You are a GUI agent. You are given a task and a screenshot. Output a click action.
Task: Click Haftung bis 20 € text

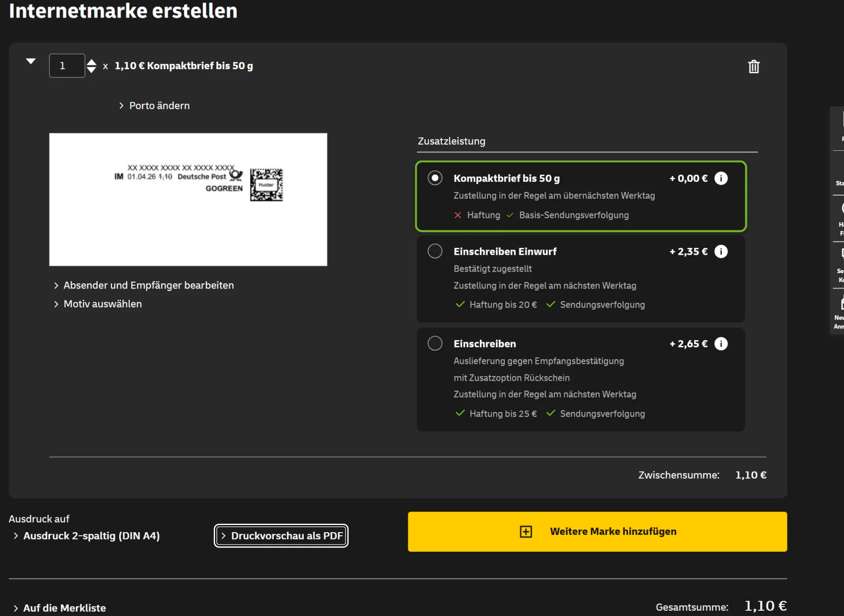tap(503, 305)
